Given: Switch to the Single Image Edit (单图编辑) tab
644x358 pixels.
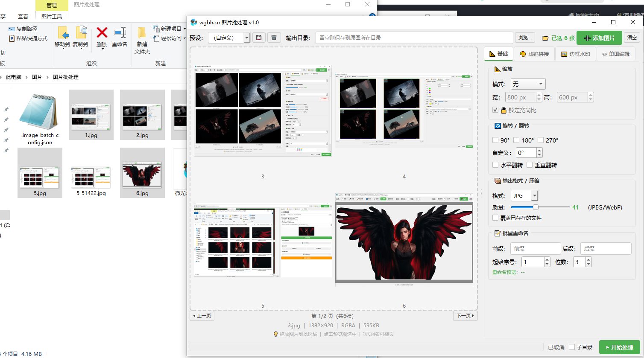Looking at the screenshot, I should pyautogui.click(x=615, y=54).
